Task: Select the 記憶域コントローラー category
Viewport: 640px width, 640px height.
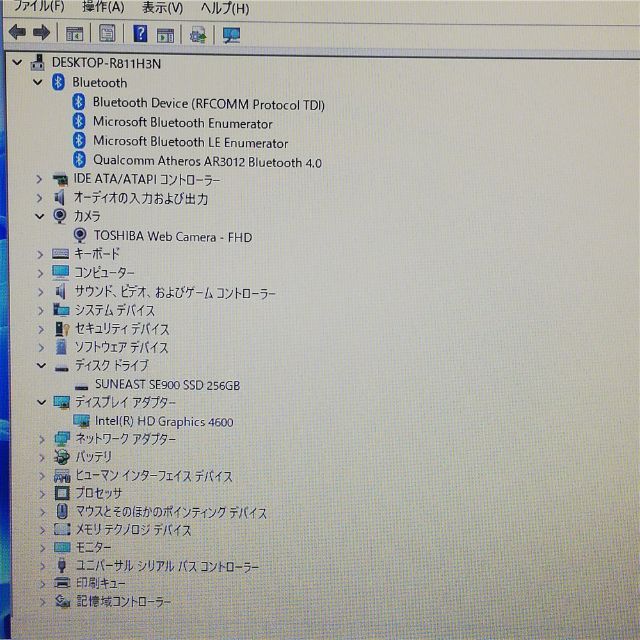Action: [124, 601]
